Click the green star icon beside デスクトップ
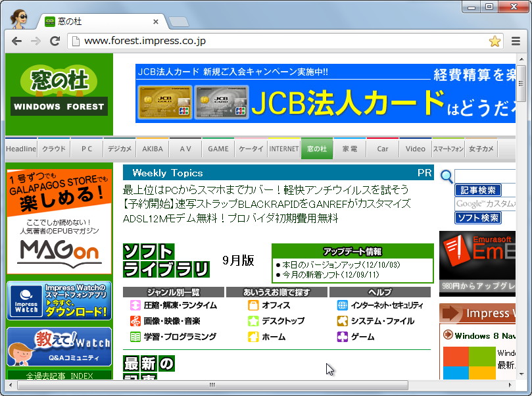Image resolution: width=532 pixels, height=396 pixels. pos(253,322)
